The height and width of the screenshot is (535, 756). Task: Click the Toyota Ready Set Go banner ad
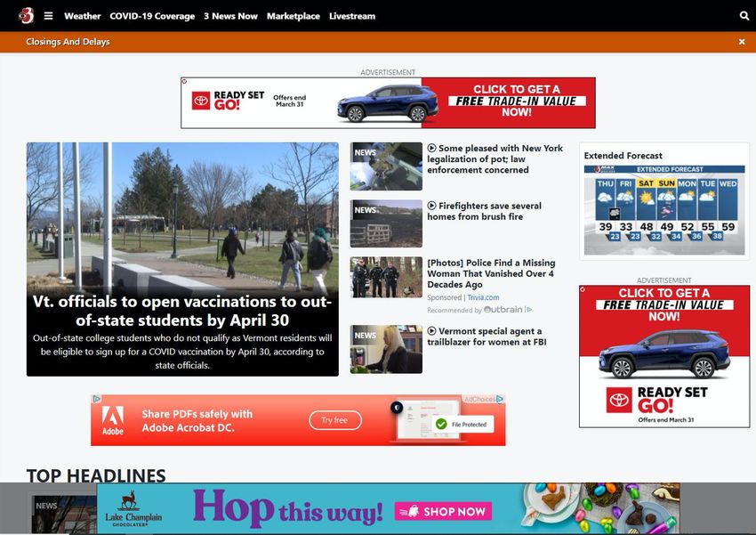coord(388,102)
